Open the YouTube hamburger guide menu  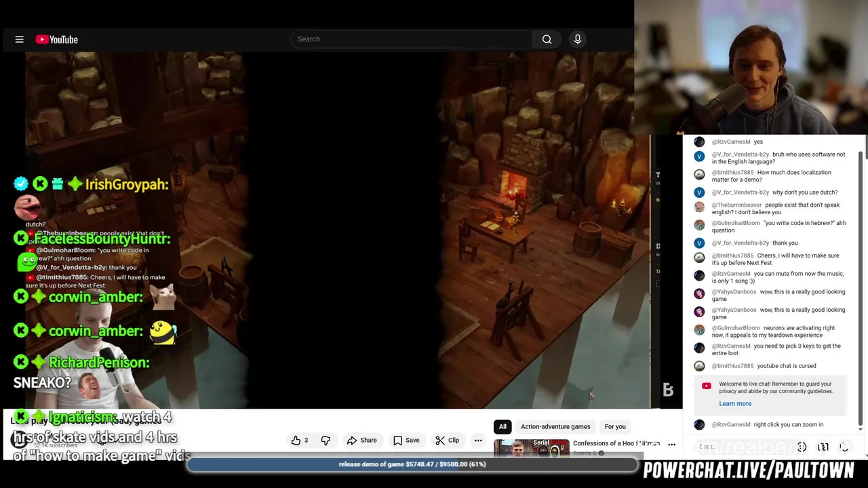pos(20,39)
